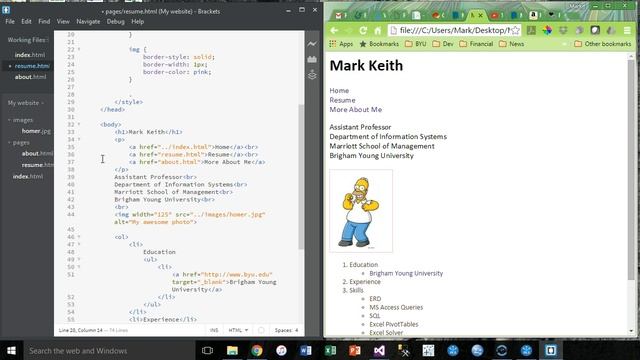The height and width of the screenshot is (360, 640).
Task: Open Task View on the taskbar
Action: (207, 351)
